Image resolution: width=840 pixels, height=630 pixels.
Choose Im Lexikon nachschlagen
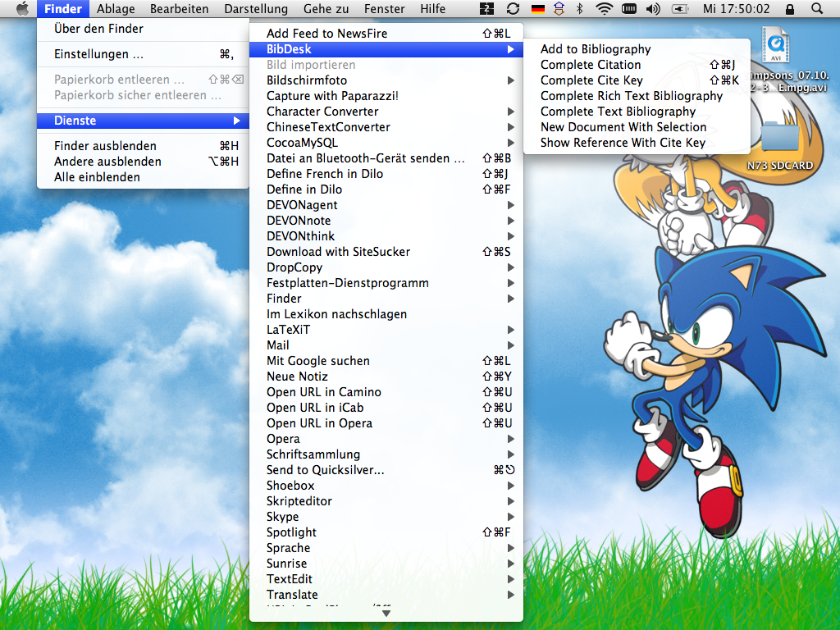click(386, 314)
